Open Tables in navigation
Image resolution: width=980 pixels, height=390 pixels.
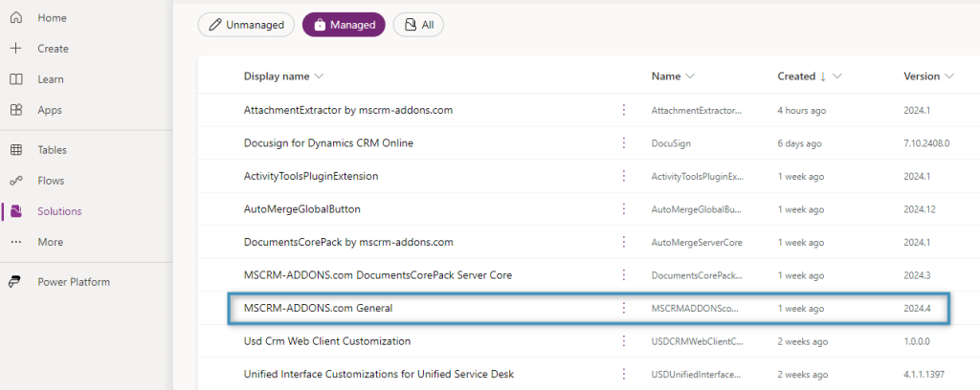[x=52, y=150]
